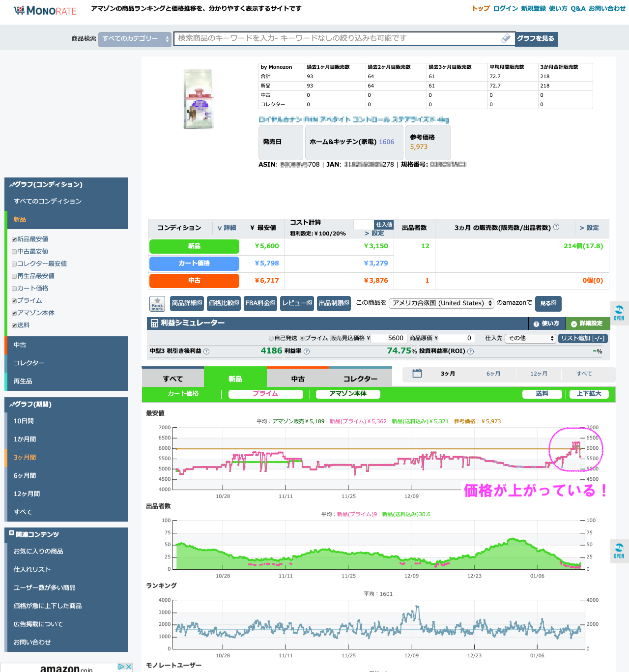Select the 自己発送 radio button
This screenshot has width=629, height=672.
tap(271, 338)
